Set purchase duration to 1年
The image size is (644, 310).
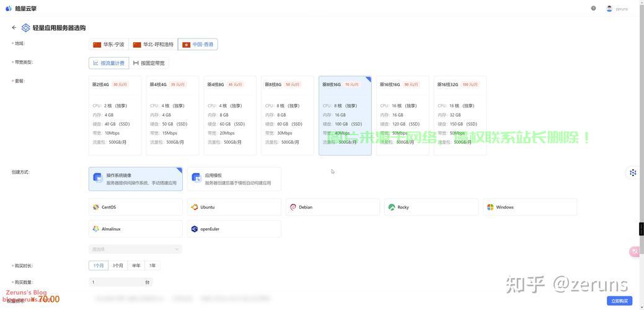[152, 265]
